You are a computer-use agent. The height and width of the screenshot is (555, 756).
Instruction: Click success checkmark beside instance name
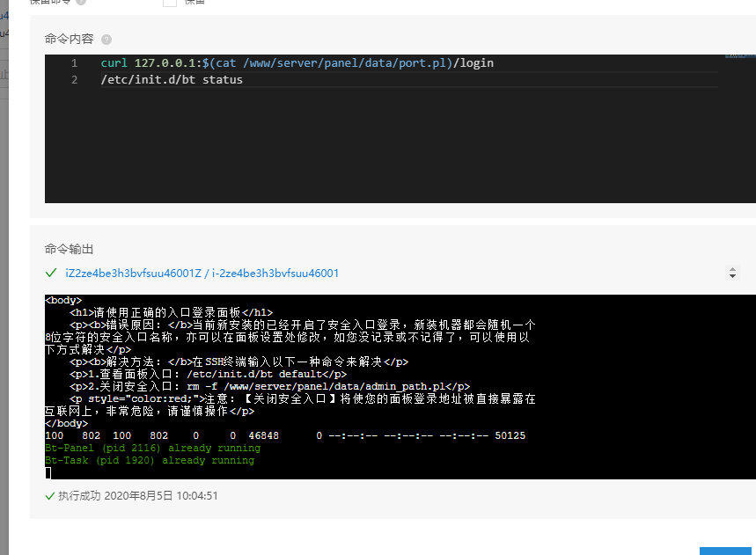point(51,274)
